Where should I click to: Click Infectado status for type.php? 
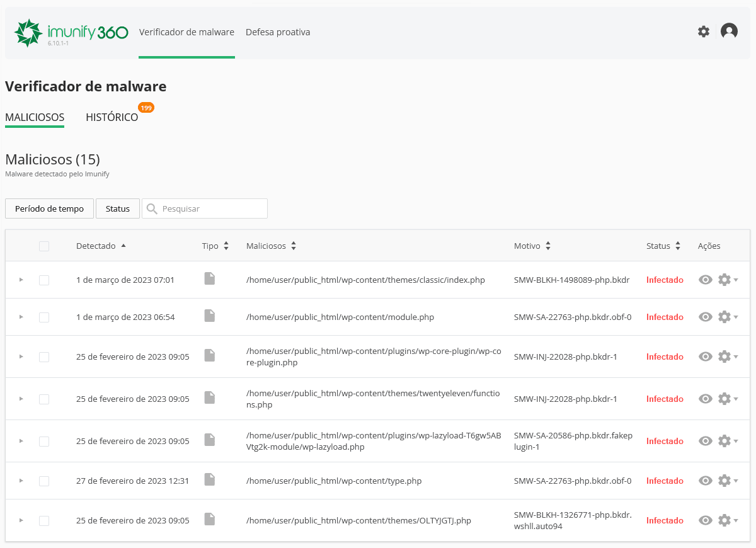[x=665, y=481]
